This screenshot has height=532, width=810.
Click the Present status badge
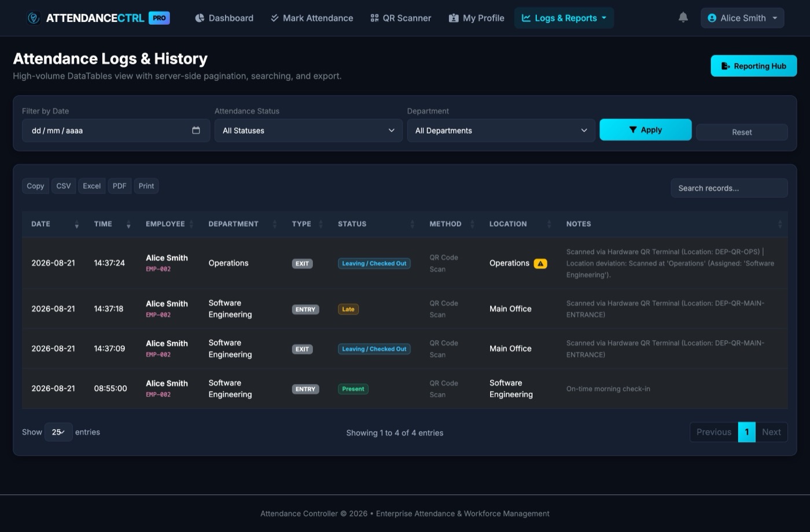353,389
